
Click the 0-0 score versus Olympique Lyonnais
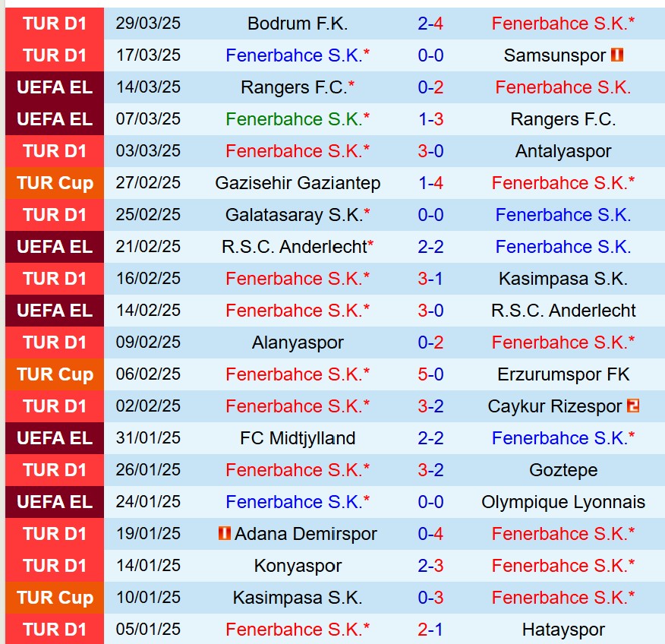tap(430, 502)
